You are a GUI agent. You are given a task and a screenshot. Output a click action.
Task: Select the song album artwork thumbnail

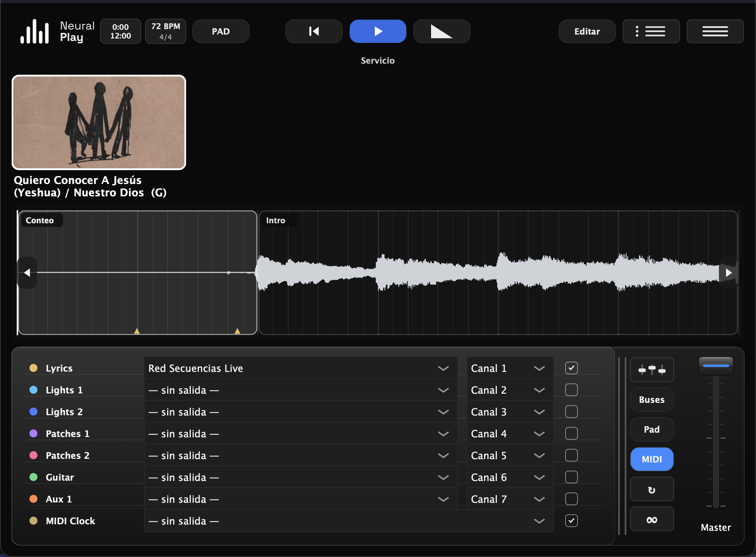[99, 123]
